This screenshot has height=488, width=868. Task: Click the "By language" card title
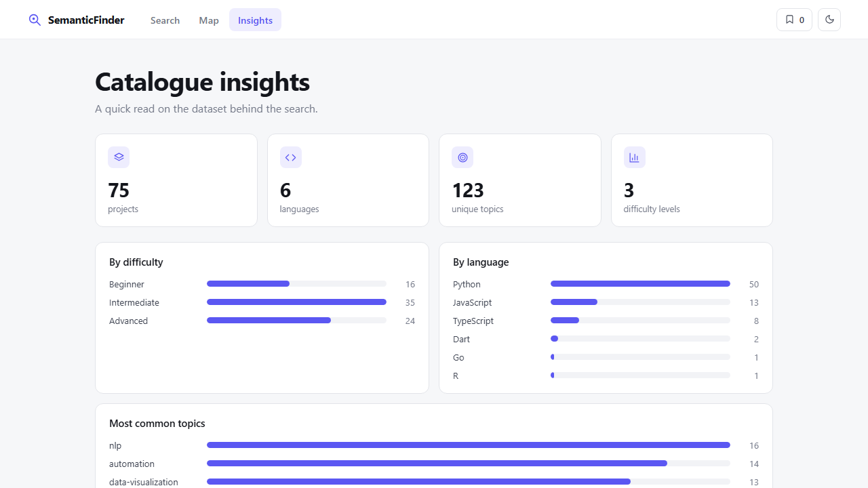point(481,262)
